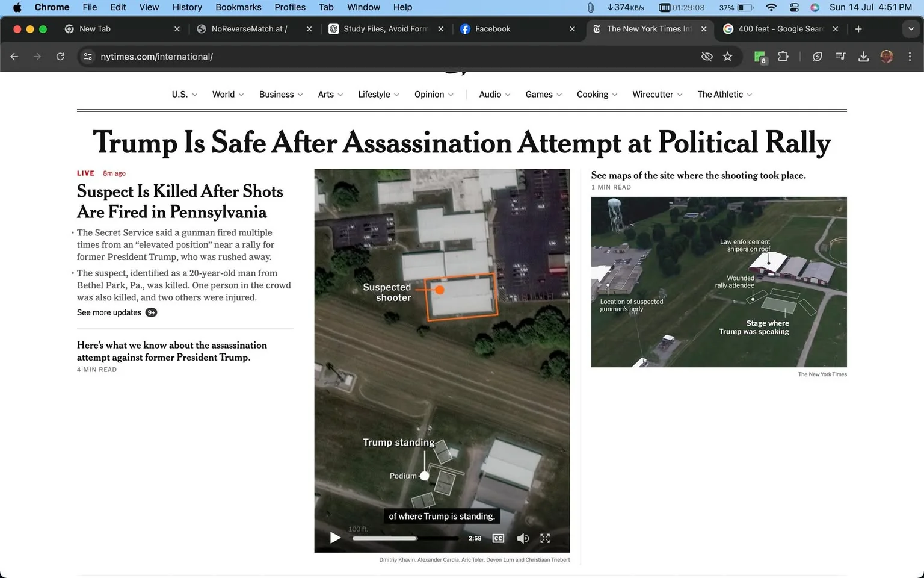Open the Extensions puzzle icon
Viewport: 924px width, 578px height.
point(783,57)
